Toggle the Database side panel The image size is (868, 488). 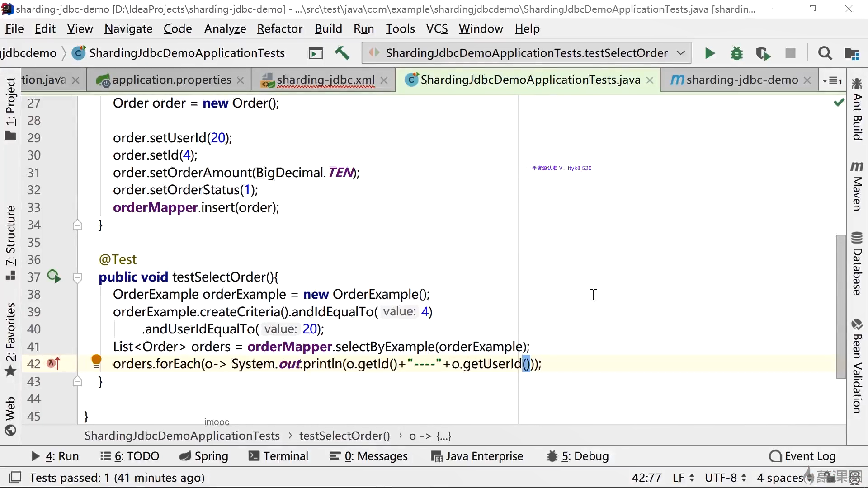tap(857, 264)
